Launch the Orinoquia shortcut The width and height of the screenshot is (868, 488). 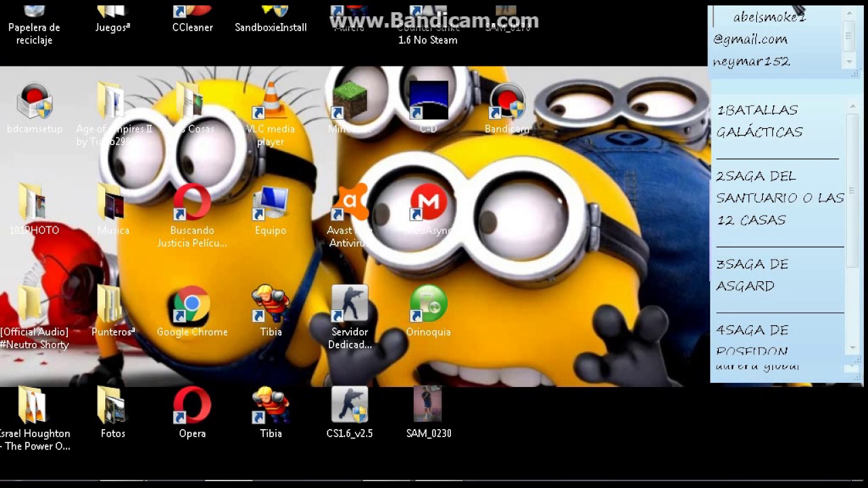coord(429,312)
